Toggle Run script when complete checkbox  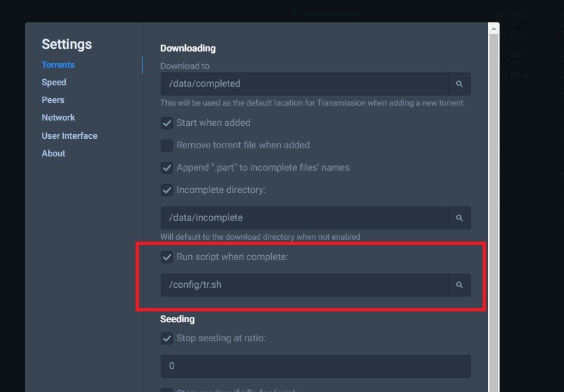[x=167, y=257]
